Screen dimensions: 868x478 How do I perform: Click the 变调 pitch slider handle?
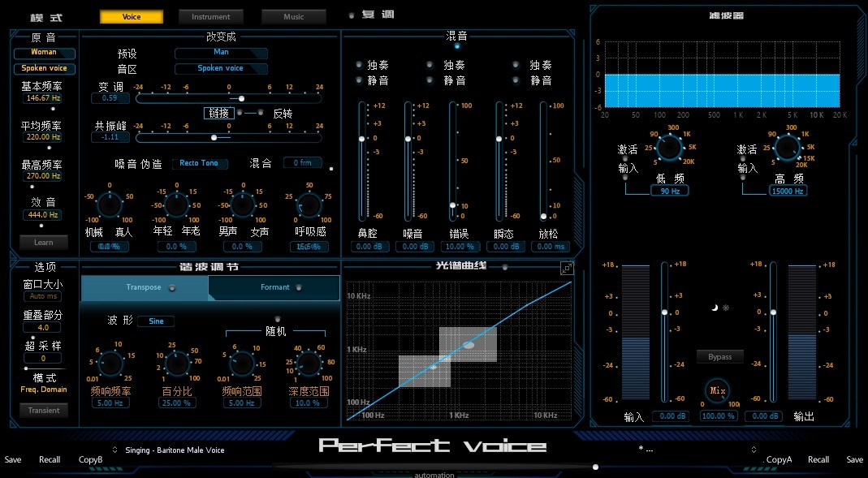tap(241, 98)
